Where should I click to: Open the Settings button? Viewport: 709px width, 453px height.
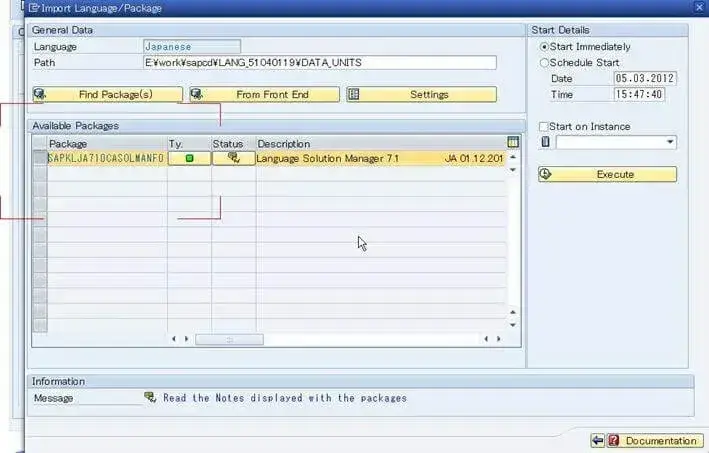pyautogui.click(x=421, y=94)
